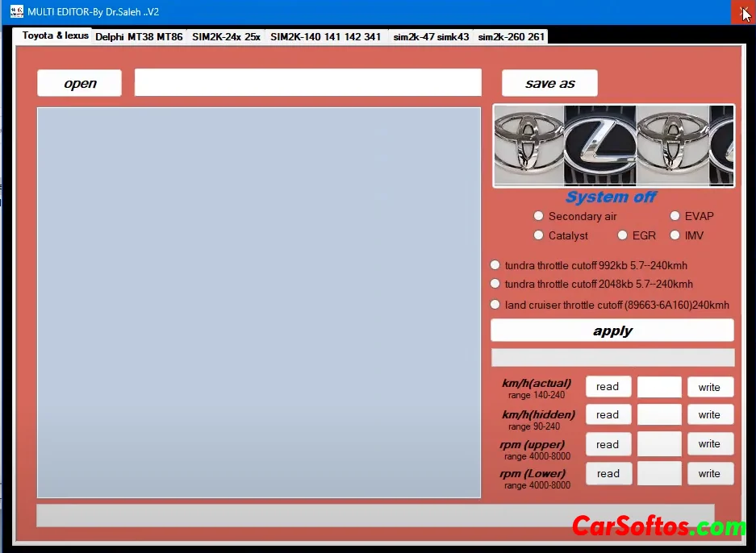Select the EVAP system off option

pos(675,216)
